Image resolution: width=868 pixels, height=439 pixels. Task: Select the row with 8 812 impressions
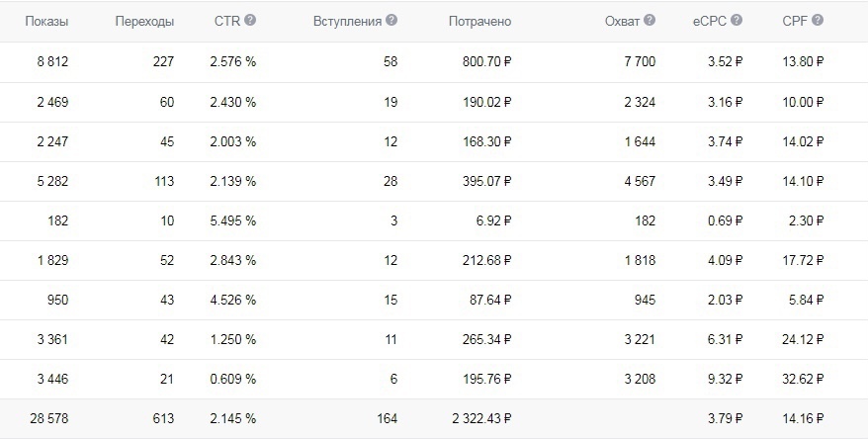point(434,62)
